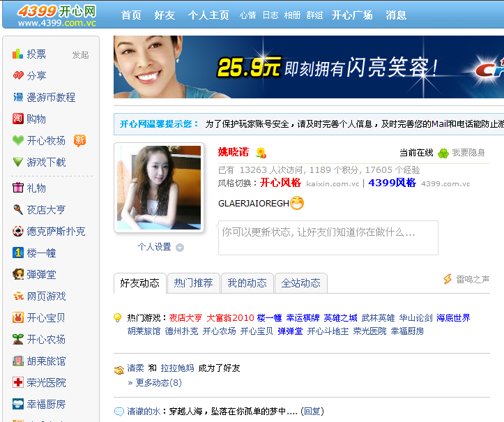The width and height of the screenshot is (504, 422).
Task: Click the 武林英雄 game link
Action: click(x=378, y=318)
